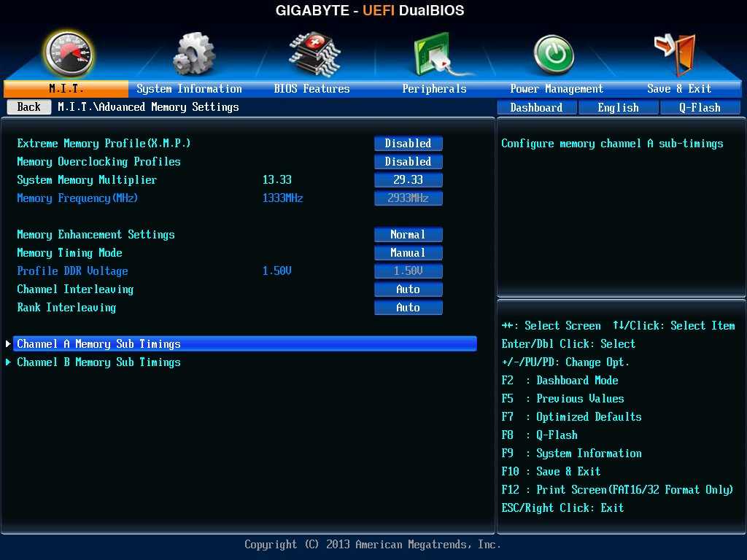Viewport: 747px width, 560px height.
Task: Toggle Extreme Memory Profile (X.M.P.) Disabled value
Action: [x=408, y=144]
